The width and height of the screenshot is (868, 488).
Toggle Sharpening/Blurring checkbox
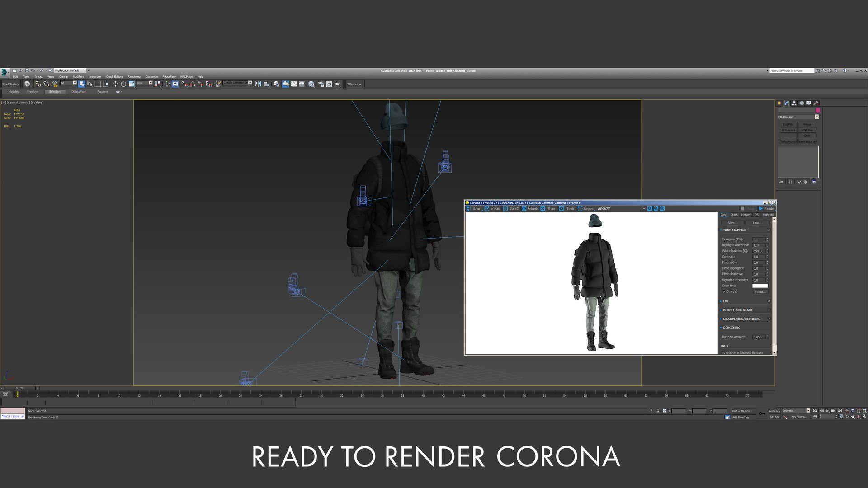pos(769,319)
